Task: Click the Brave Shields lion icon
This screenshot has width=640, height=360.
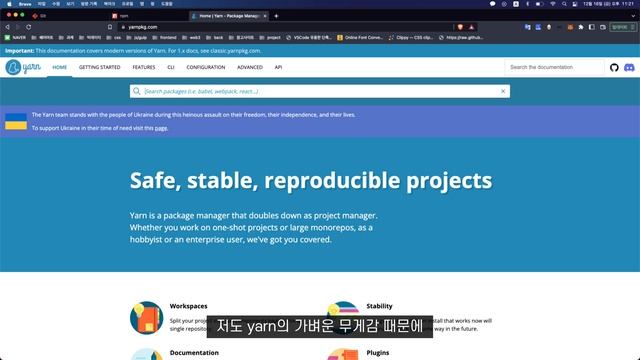Action: coord(460,27)
